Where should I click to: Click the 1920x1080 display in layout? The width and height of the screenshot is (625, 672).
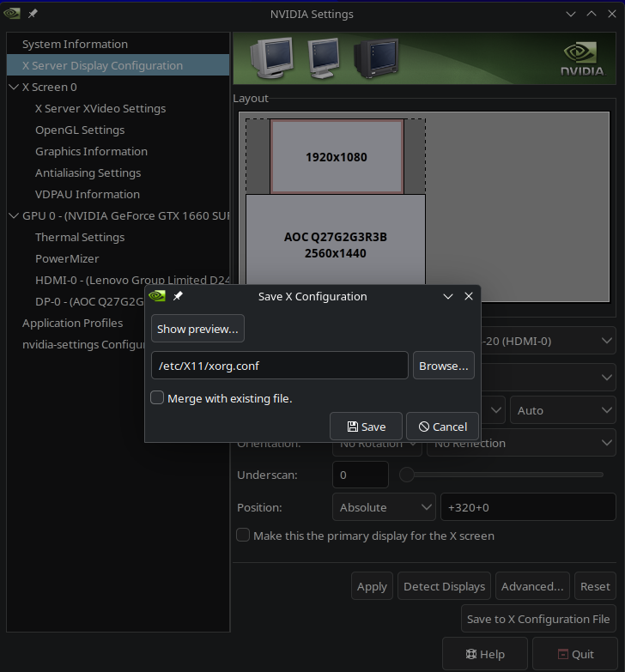coord(337,157)
